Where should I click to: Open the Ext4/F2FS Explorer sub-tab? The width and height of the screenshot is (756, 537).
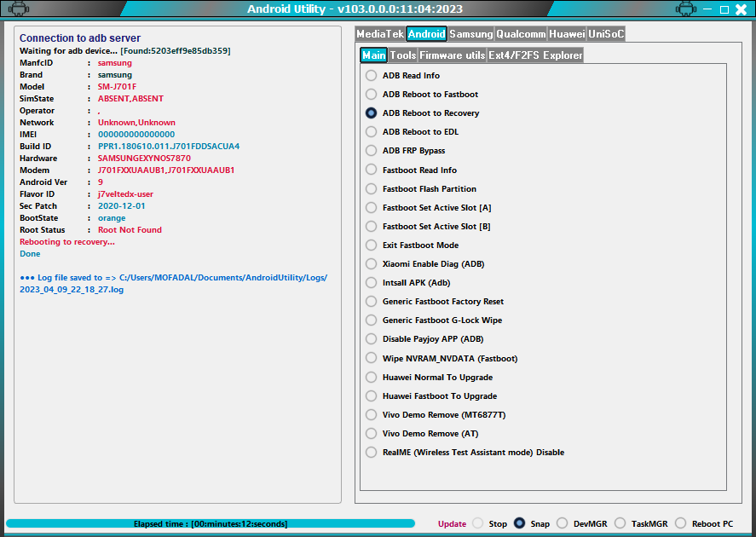click(535, 55)
